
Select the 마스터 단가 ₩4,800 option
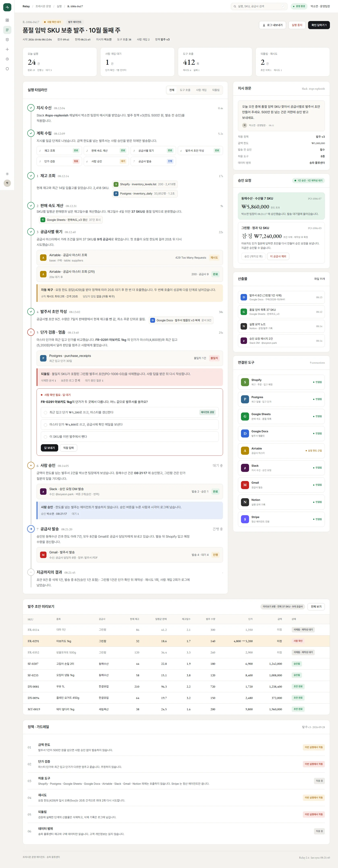[130, 425]
